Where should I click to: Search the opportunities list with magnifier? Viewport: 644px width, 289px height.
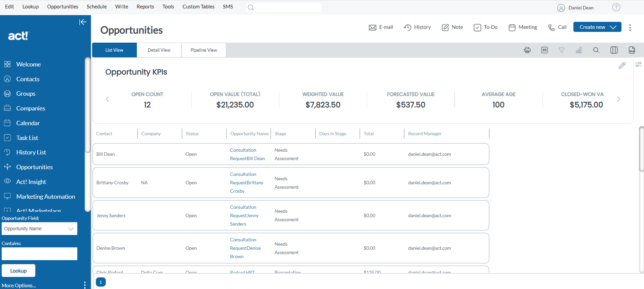point(596,50)
